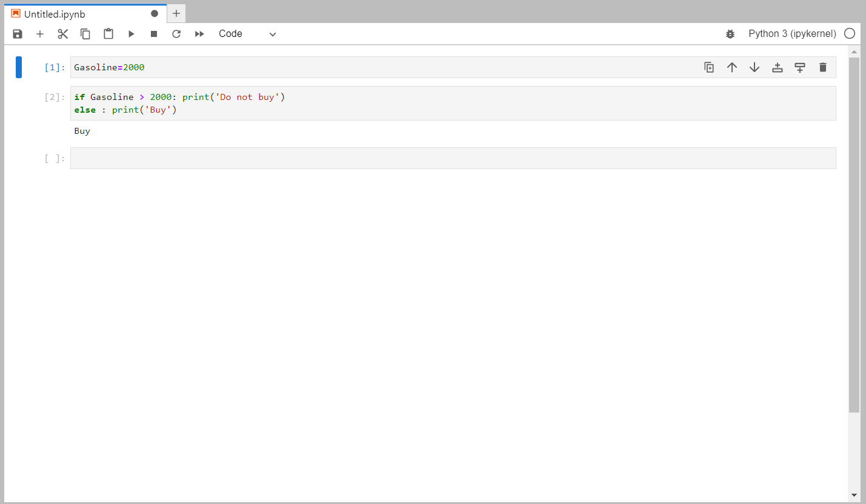Interrupt the kernel with the stop icon
The width and height of the screenshot is (866, 504).
pyautogui.click(x=154, y=34)
